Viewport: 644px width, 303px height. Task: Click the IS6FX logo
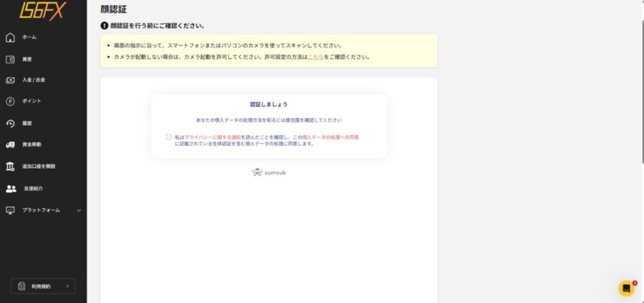click(x=42, y=10)
